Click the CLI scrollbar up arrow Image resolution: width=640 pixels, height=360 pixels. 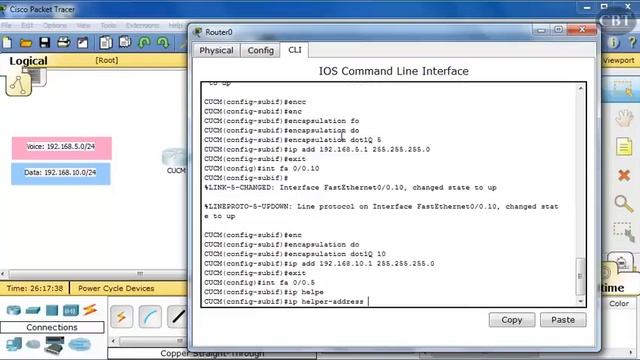point(580,88)
